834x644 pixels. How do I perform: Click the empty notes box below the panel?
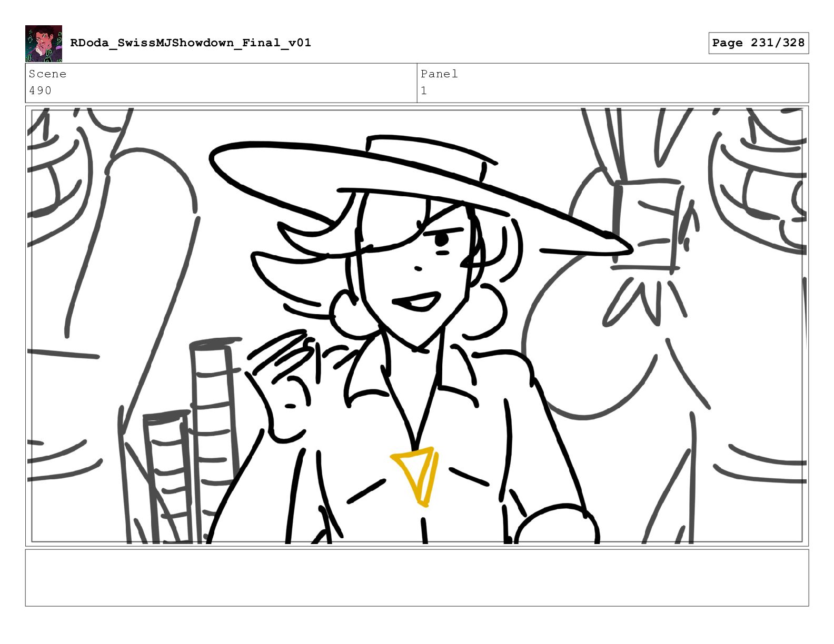417,578
